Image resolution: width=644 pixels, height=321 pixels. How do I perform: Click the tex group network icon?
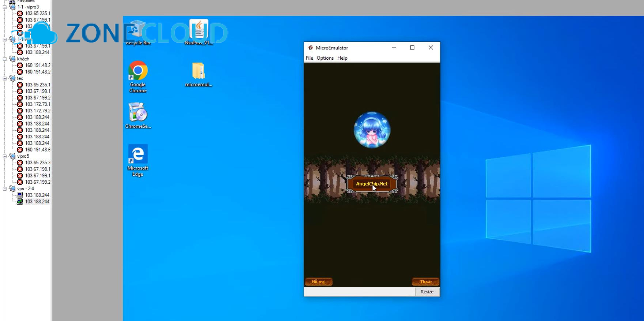pos(12,78)
